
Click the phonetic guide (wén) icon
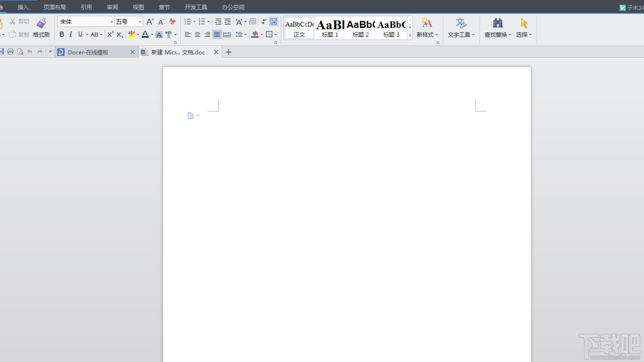pos(168,34)
